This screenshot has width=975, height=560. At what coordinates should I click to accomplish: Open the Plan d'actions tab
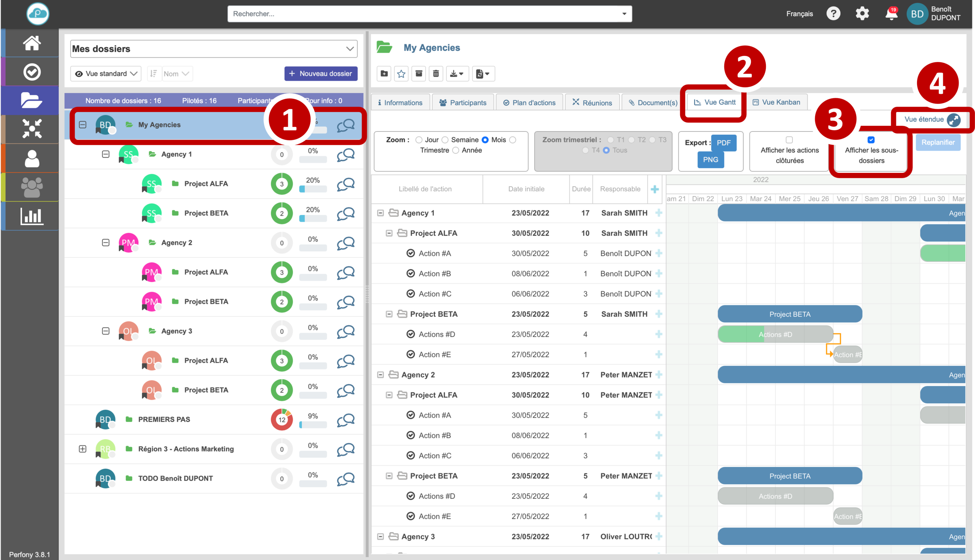pos(529,103)
